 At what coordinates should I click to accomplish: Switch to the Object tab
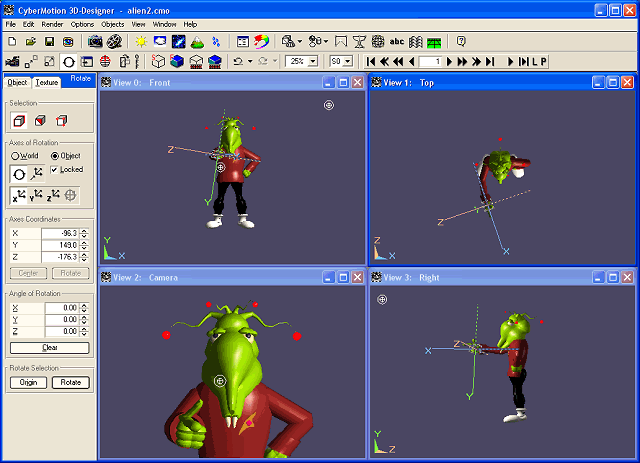pyautogui.click(x=17, y=82)
